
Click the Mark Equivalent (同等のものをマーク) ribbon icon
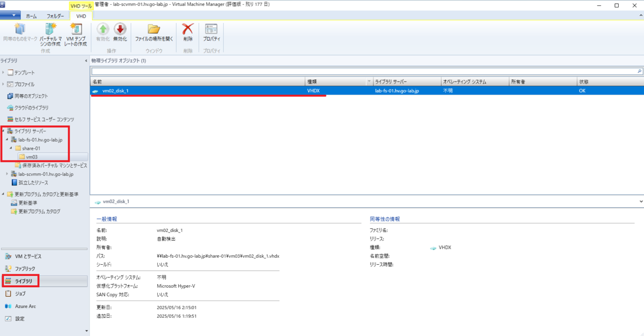pos(20,29)
